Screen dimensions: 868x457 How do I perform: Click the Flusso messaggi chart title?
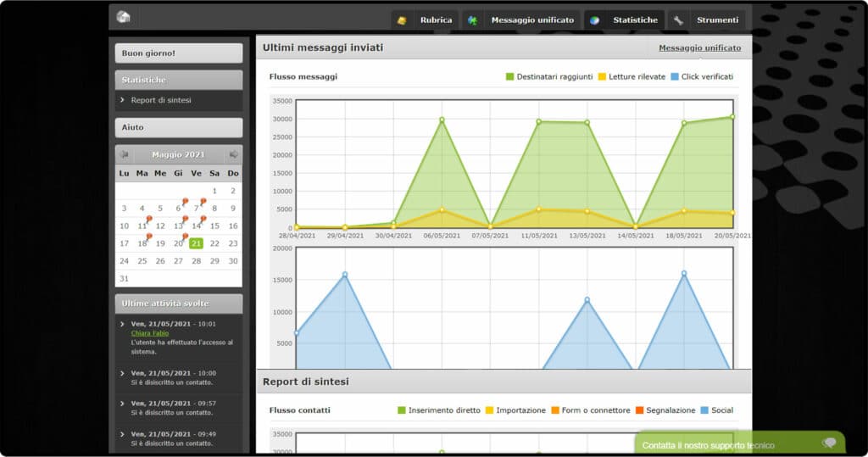303,77
